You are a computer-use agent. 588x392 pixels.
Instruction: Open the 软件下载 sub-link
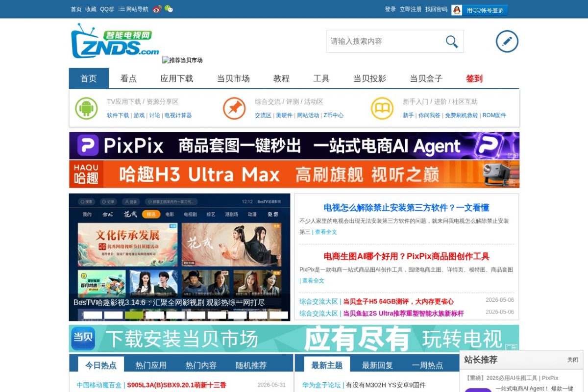(118, 116)
